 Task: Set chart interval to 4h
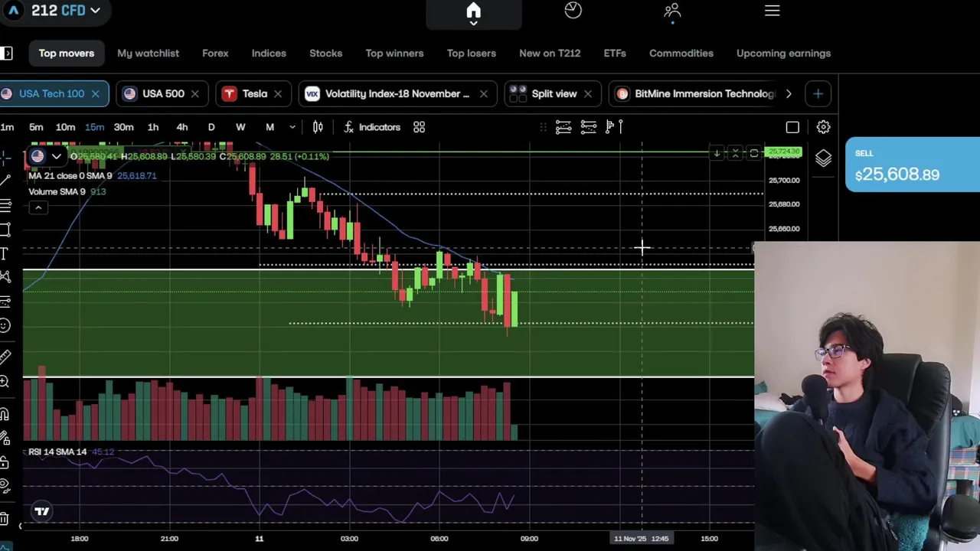(182, 127)
